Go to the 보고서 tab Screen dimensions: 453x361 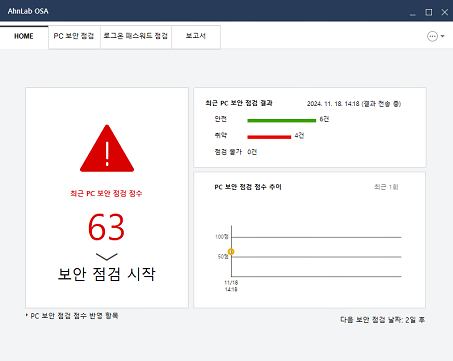[x=196, y=36]
